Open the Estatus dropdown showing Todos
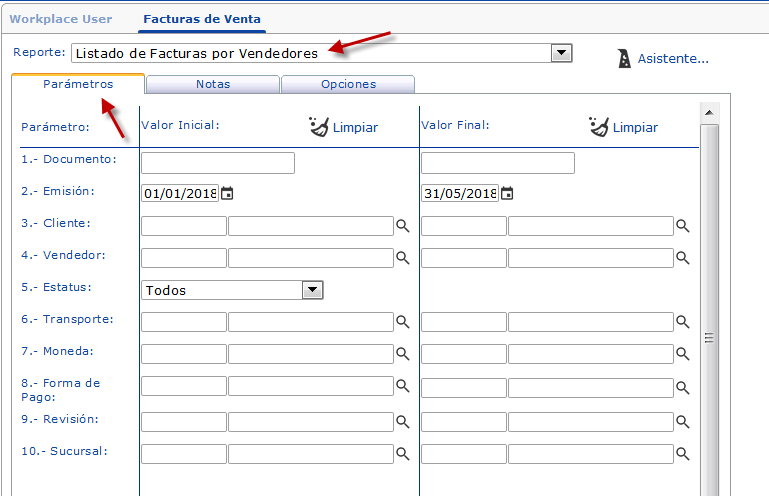The width and height of the screenshot is (769, 496). tap(313, 290)
